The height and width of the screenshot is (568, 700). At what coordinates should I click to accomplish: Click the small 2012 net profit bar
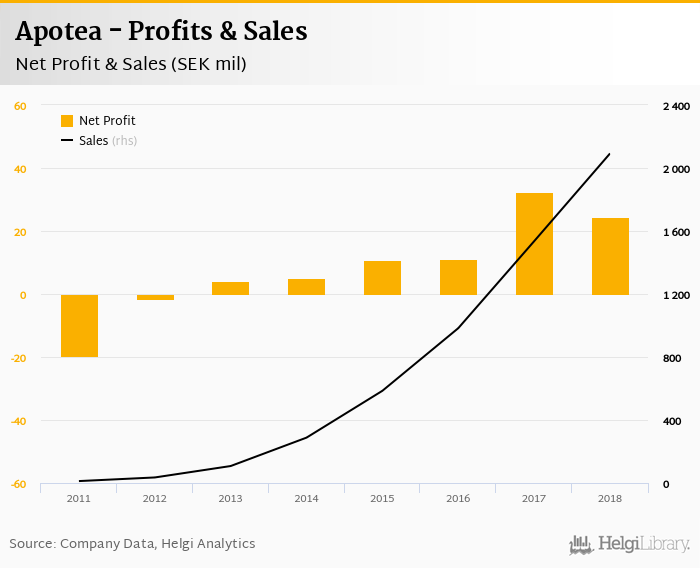pyautogui.click(x=155, y=297)
